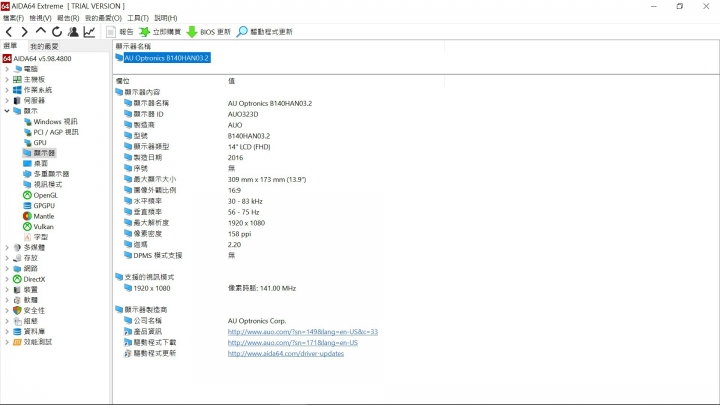Open the 報告(R) menu
The height and width of the screenshot is (405, 720).
(68, 18)
